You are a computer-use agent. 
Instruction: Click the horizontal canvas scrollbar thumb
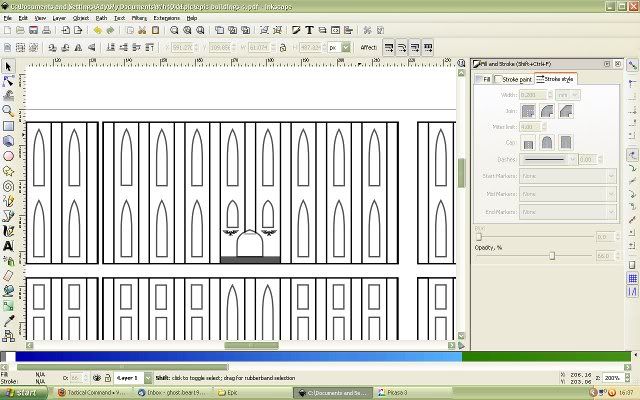251,345
